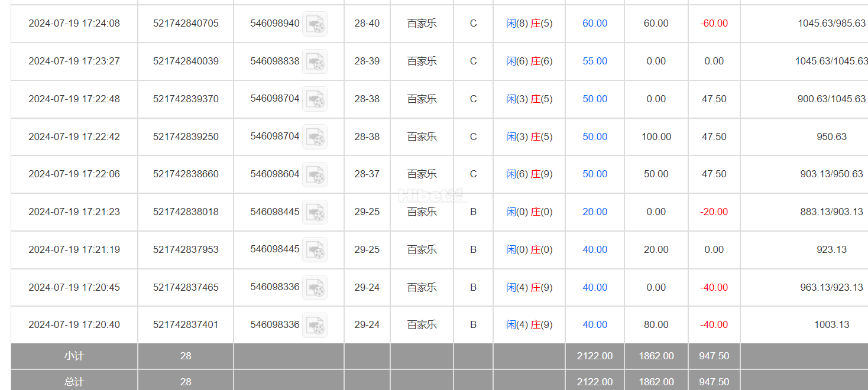Click result 闲(6) 庄(6) text

click(529, 61)
